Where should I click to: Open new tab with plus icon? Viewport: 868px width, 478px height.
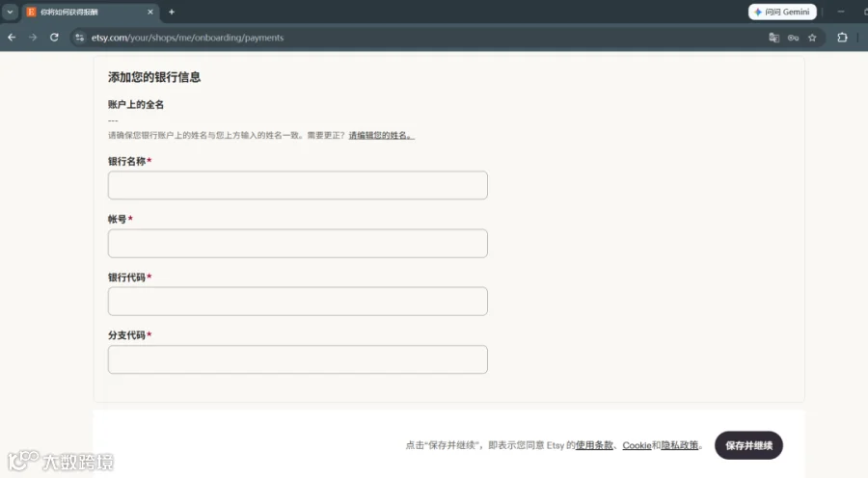(172, 12)
